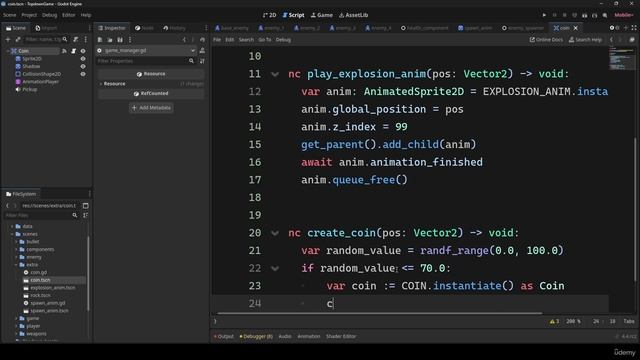Click the scene tree filter field
The width and height of the screenshot is (640, 360).
pyautogui.click(x=46, y=40)
